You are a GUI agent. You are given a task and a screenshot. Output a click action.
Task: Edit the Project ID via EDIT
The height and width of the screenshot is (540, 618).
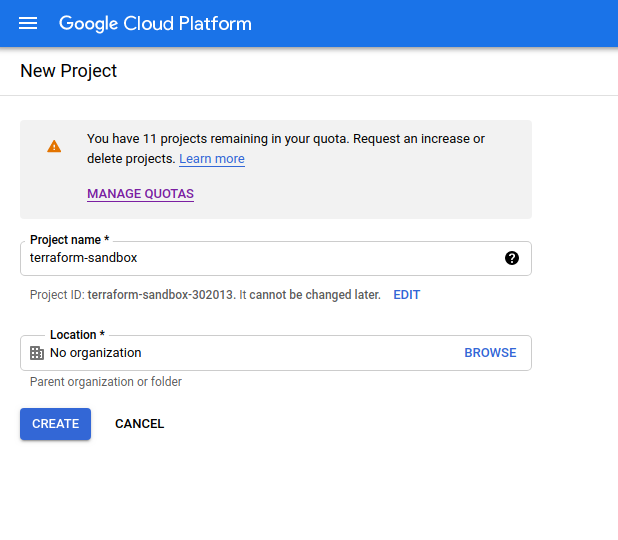[407, 295]
